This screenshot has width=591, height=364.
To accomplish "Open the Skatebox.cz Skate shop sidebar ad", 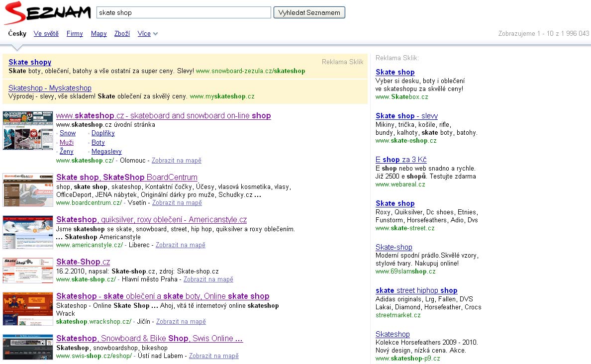I will click(x=395, y=72).
